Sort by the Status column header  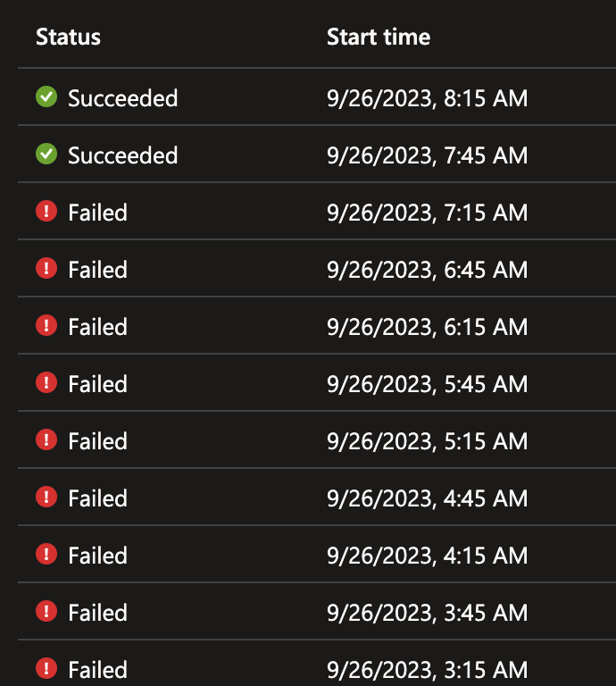[x=68, y=37]
